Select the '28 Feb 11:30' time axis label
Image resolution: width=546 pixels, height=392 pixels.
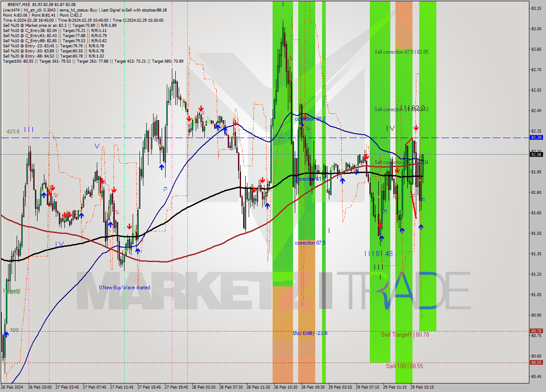pyautogui.click(x=259, y=387)
